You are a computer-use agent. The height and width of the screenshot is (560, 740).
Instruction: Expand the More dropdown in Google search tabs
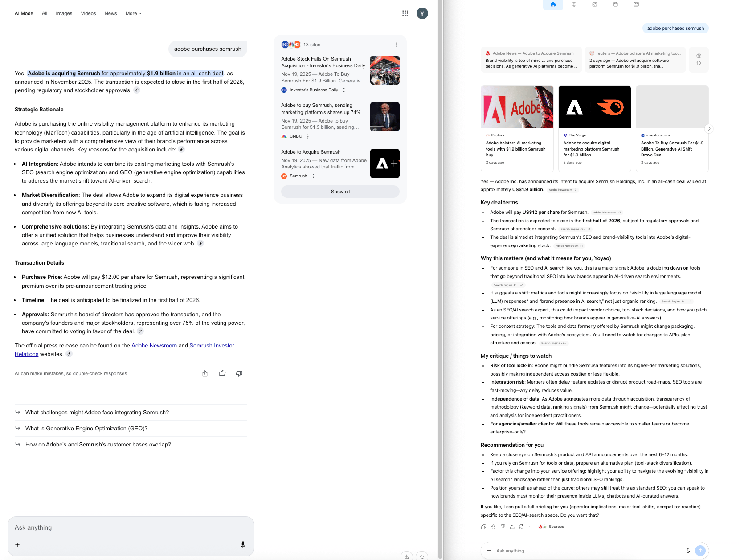coord(134,13)
